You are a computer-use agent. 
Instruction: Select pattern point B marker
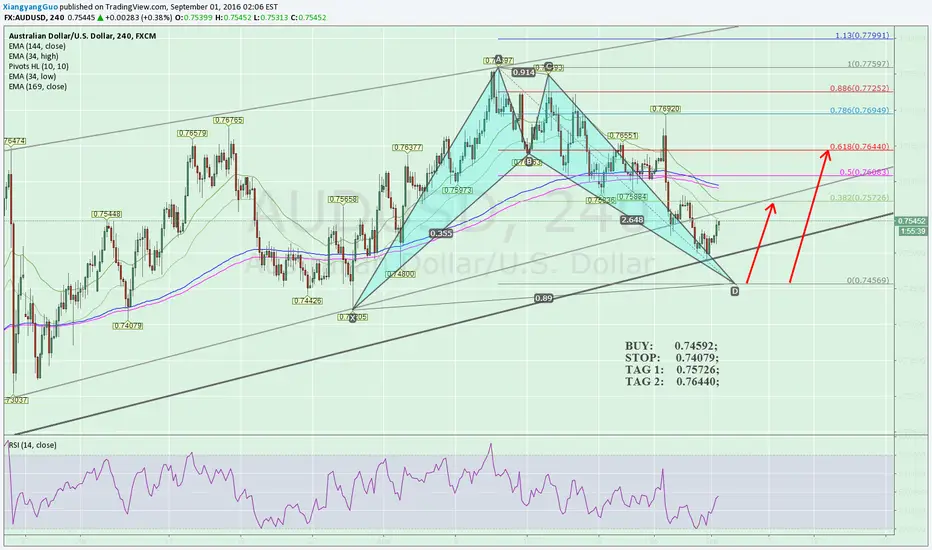[x=528, y=161]
